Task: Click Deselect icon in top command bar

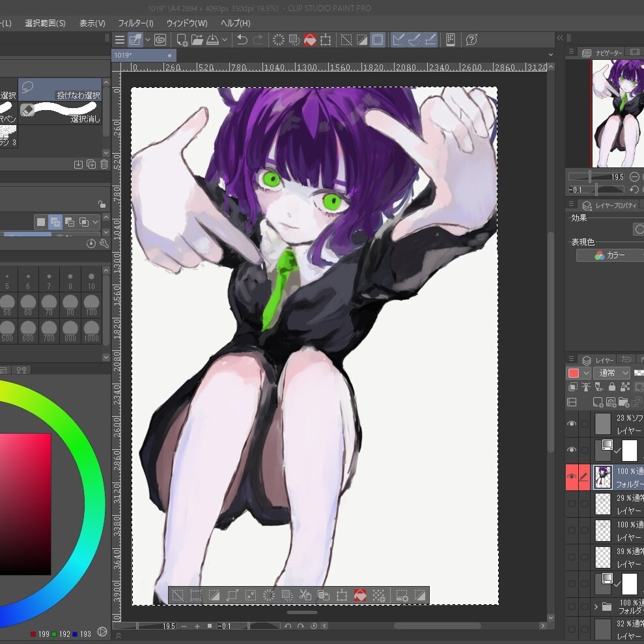Action: 346,40
